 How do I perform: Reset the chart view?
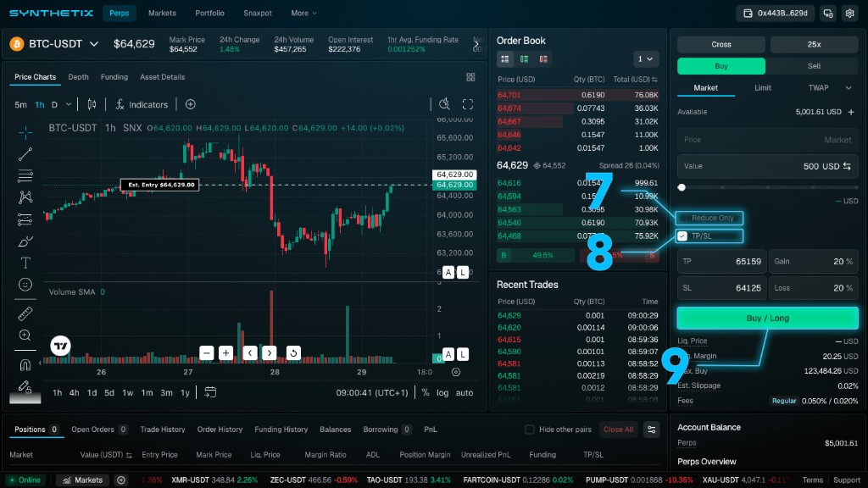point(293,353)
